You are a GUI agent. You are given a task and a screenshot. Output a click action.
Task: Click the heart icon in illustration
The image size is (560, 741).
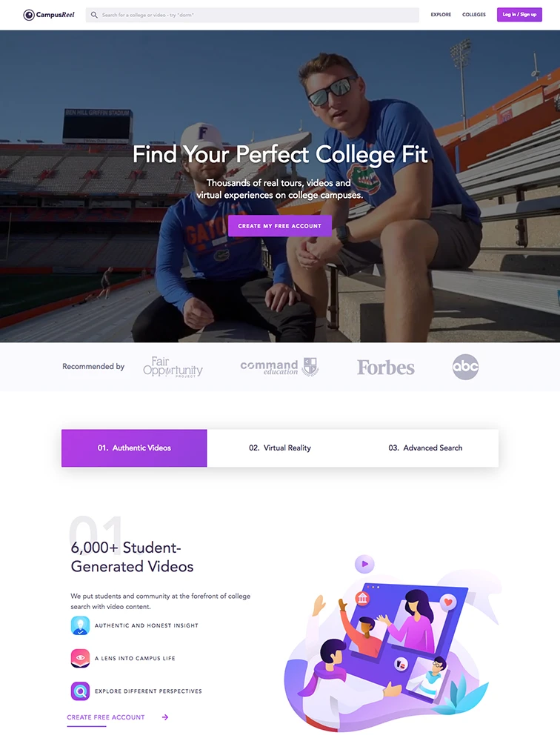(448, 602)
